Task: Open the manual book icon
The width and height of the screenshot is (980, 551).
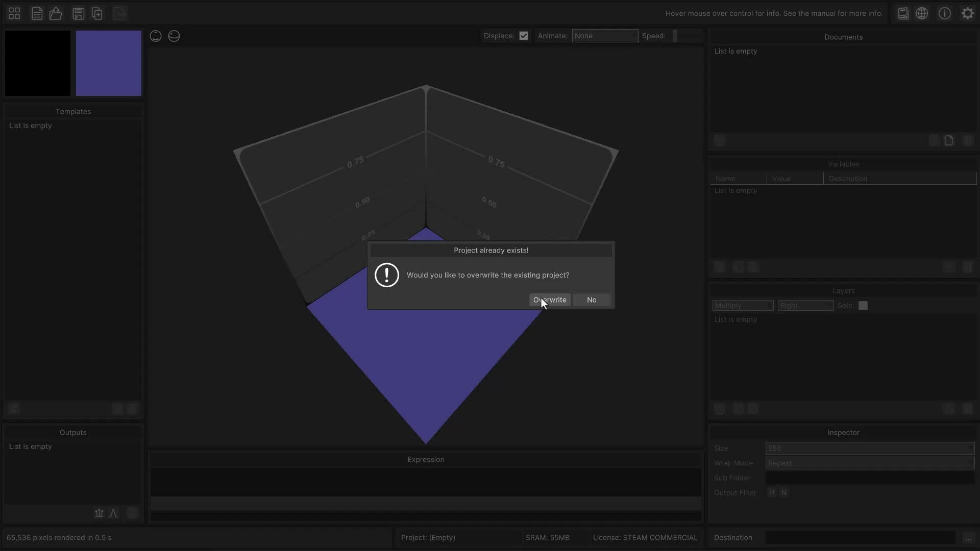Action: 903,13
